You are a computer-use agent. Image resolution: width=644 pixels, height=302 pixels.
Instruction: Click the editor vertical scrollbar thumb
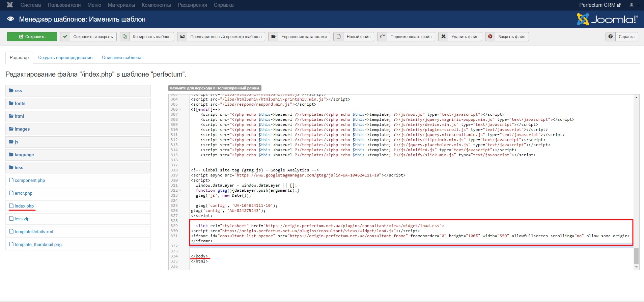[x=636, y=256]
